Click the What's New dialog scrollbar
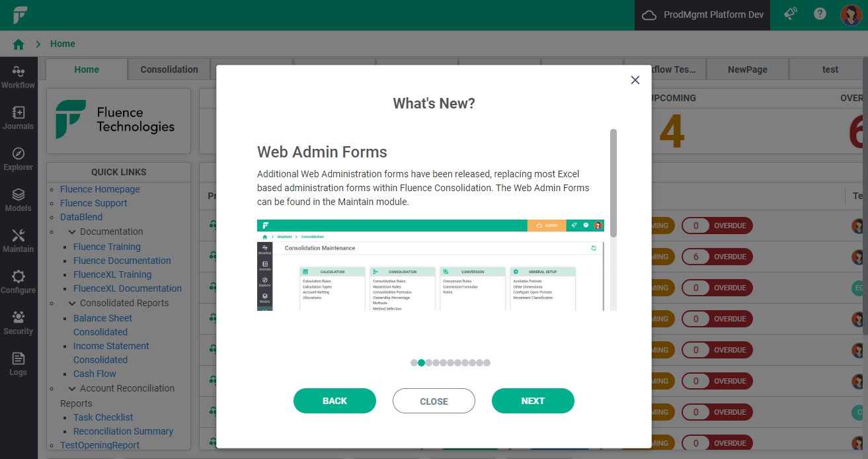 [613, 183]
